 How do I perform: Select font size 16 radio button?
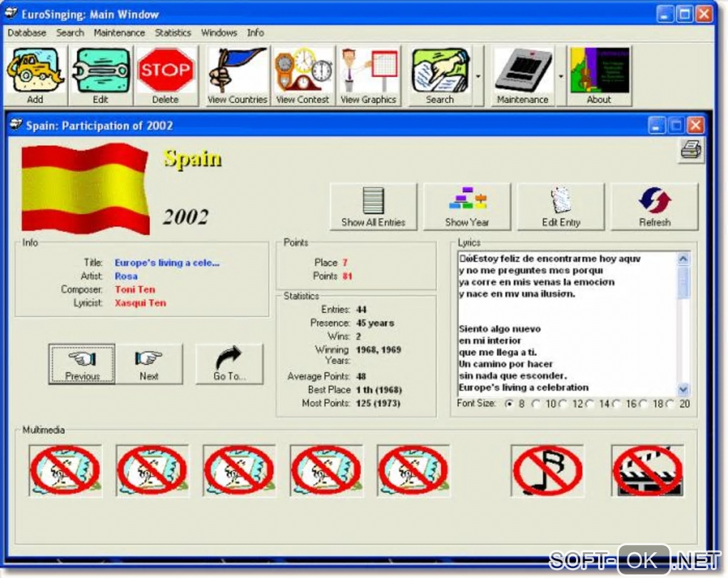click(x=617, y=404)
